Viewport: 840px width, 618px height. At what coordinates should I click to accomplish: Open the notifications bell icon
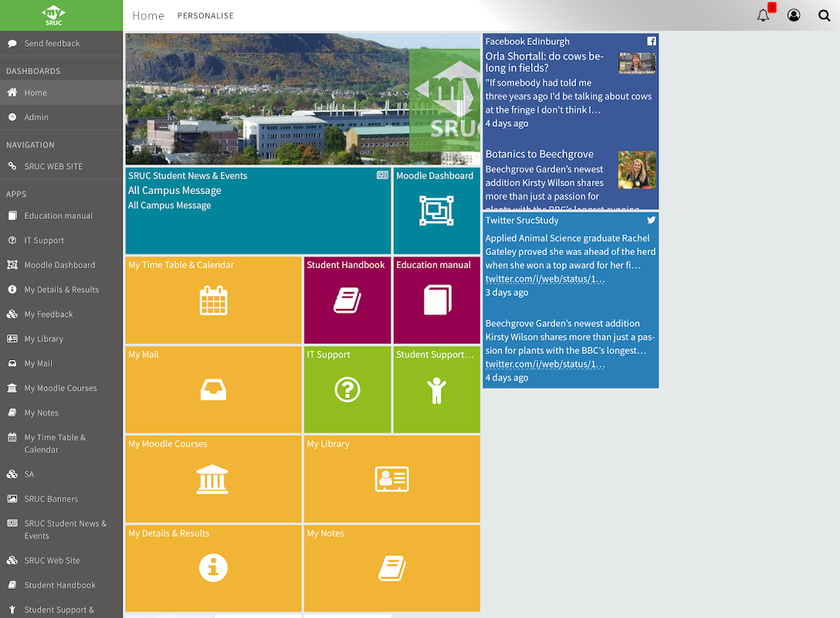763,15
